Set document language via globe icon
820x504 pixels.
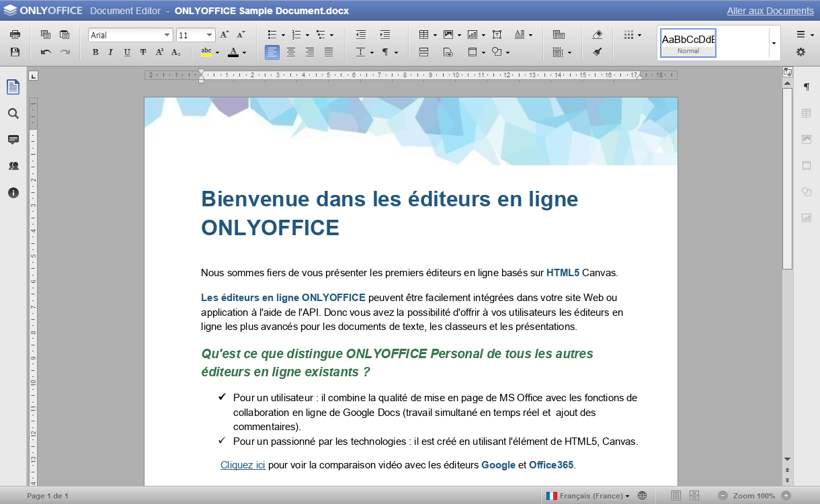(x=642, y=496)
